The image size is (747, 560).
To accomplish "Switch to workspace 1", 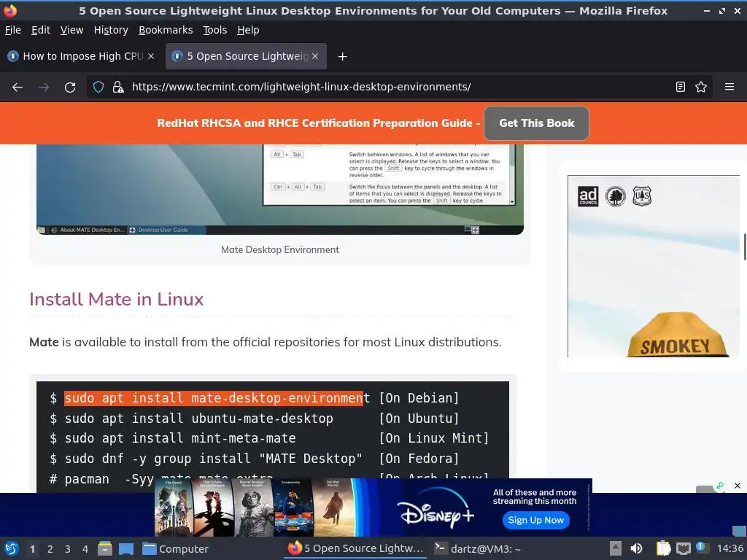I will 32,549.
